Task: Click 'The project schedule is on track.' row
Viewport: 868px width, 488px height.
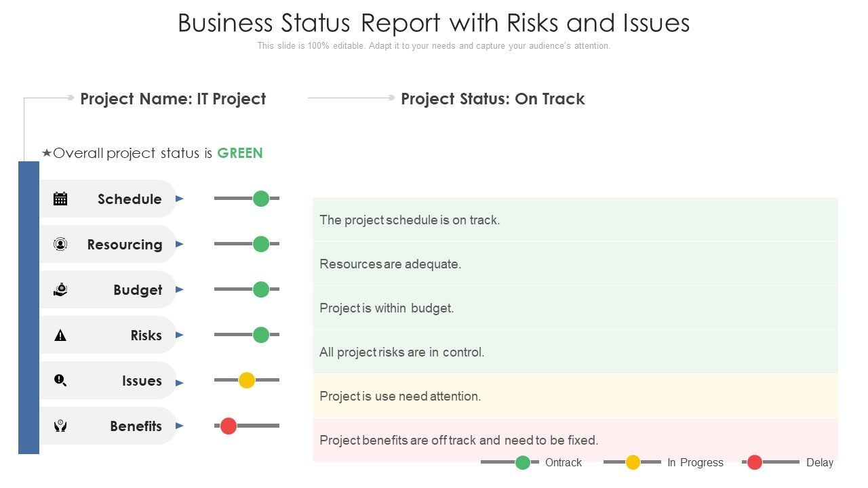Action: pyautogui.click(x=575, y=220)
